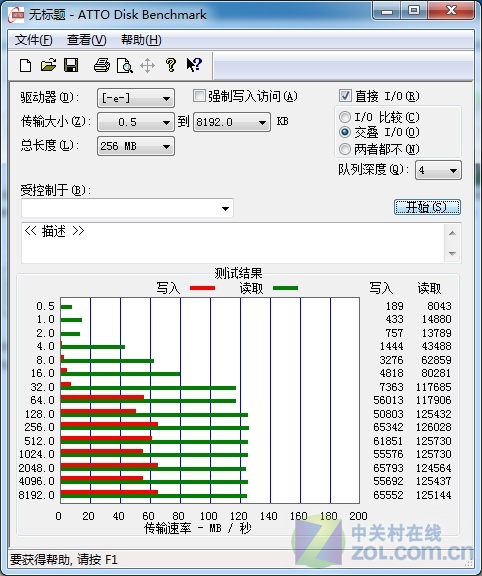The width and height of the screenshot is (482, 576).
Task: Open the 总长度 256 MB dropdown
Action: click(136, 146)
